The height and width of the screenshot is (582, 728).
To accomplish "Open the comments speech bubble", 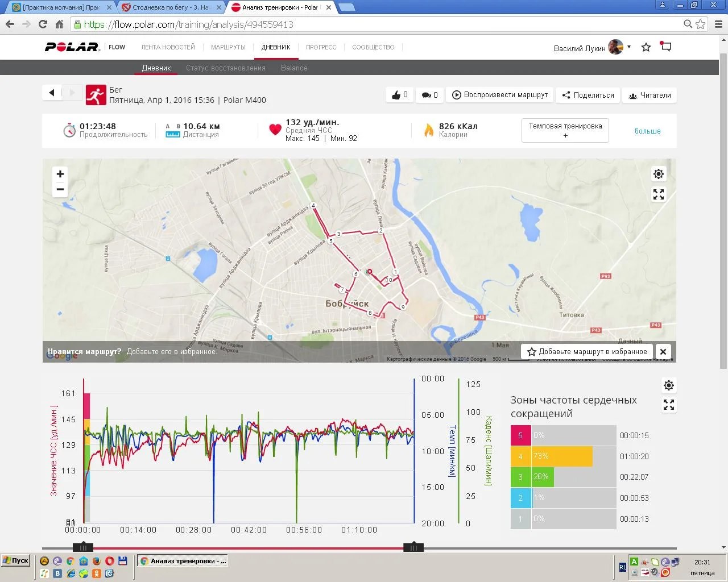I will [x=429, y=95].
